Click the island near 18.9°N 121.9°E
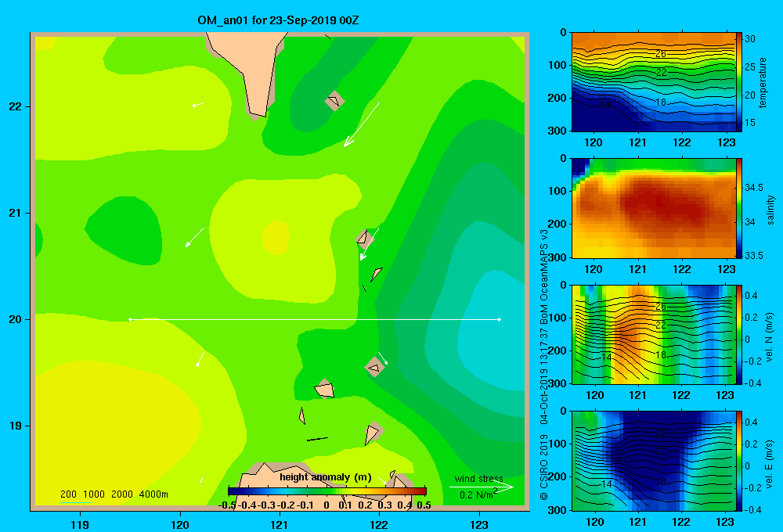 point(373,433)
